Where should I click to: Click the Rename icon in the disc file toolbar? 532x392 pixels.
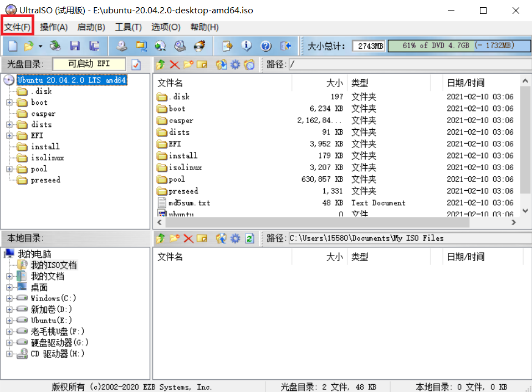coord(202,64)
